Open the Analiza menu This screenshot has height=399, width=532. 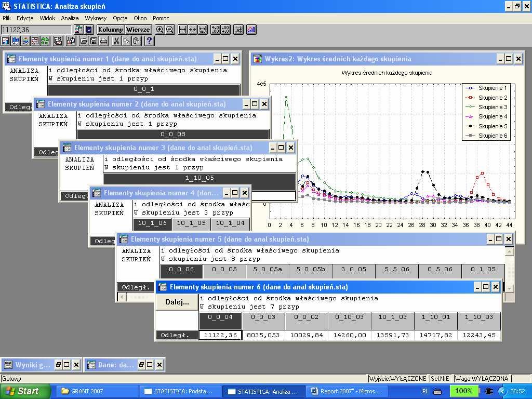click(x=70, y=18)
